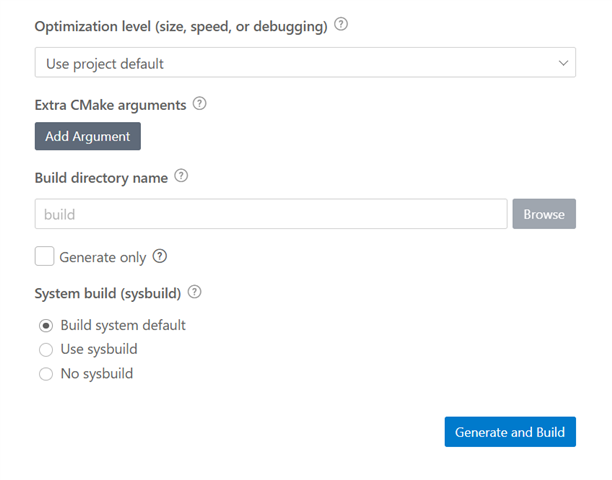Viewport: 612px width, 480px height.
Task: Click the Build system default label
Action: (123, 325)
